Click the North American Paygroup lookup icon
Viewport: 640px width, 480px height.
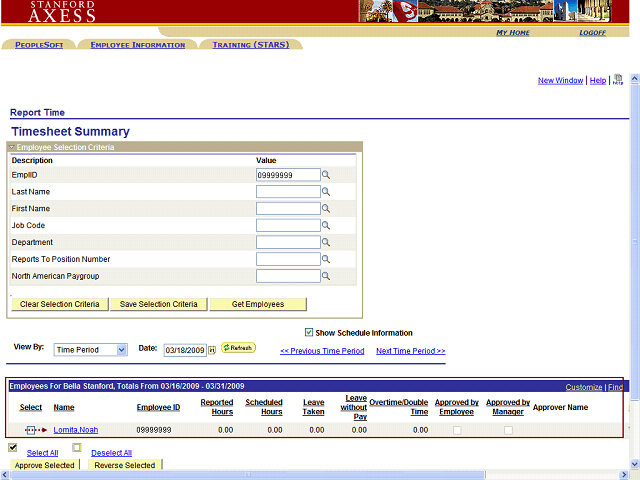[326, 277]
